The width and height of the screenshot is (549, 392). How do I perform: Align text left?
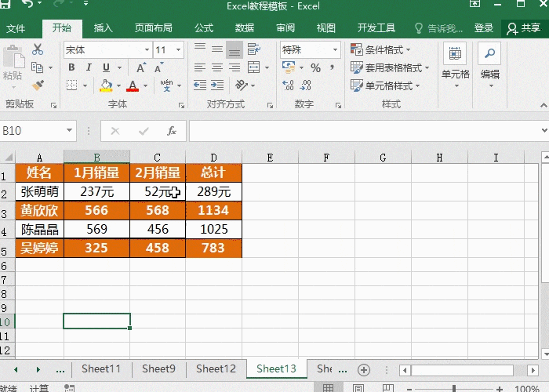pyautogui.click(x=200, y=67)
